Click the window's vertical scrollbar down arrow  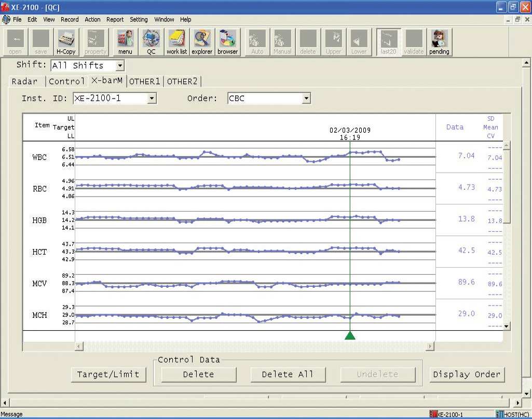coord(526,394)
